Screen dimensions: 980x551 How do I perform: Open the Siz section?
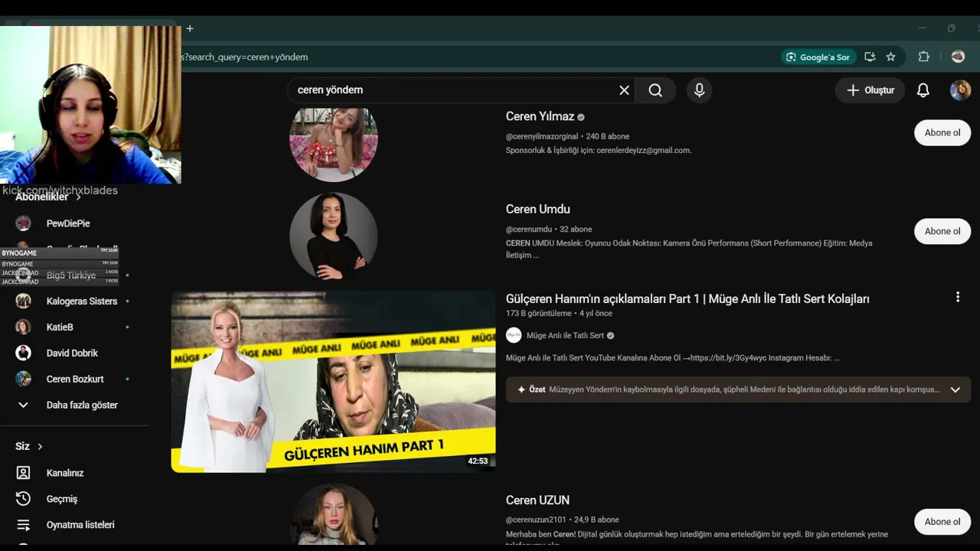click(29, 447)
